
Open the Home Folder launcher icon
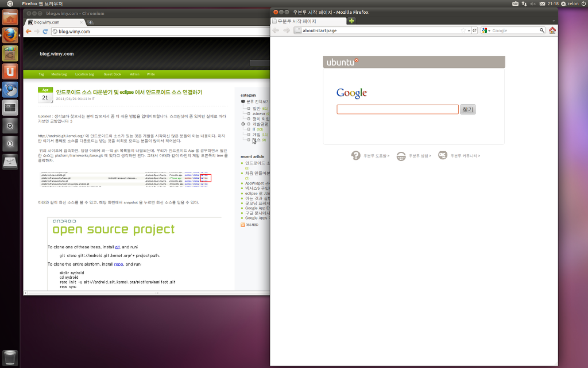pos(10,18)
